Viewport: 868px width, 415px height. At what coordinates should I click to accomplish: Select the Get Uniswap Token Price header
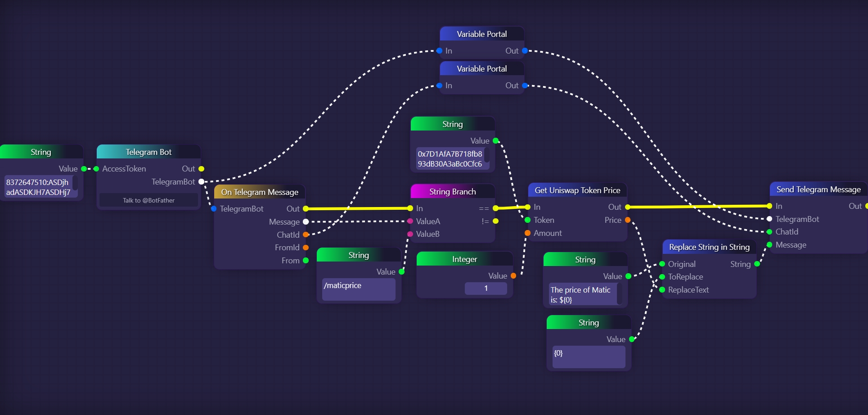pyautogui.click(x=577, y=190)
